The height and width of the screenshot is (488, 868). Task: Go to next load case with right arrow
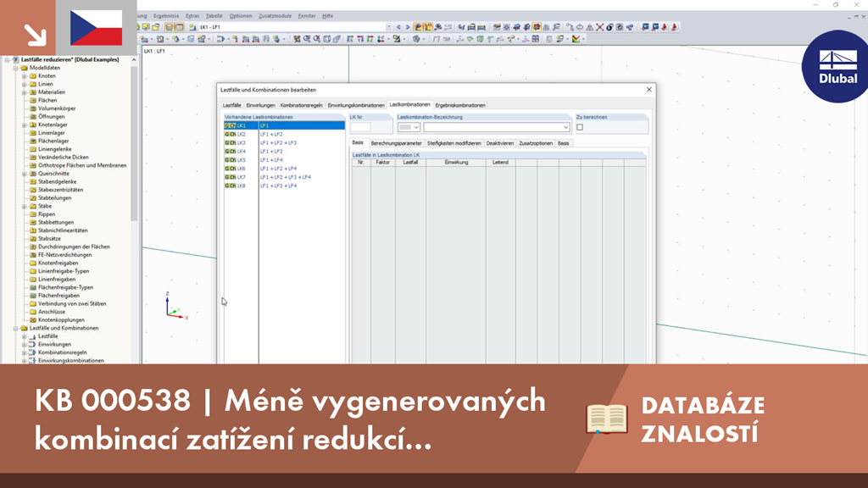[x=408, y=27]
